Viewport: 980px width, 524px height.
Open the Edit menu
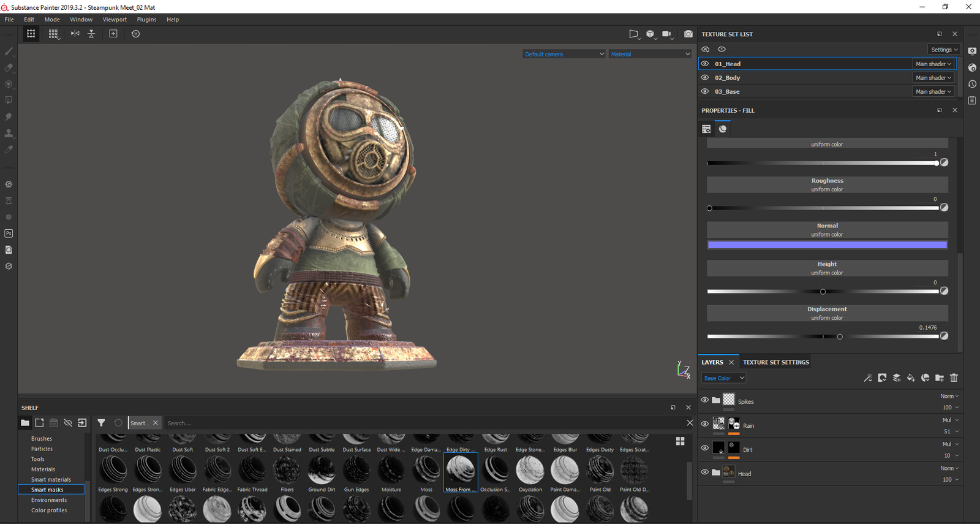29,20
